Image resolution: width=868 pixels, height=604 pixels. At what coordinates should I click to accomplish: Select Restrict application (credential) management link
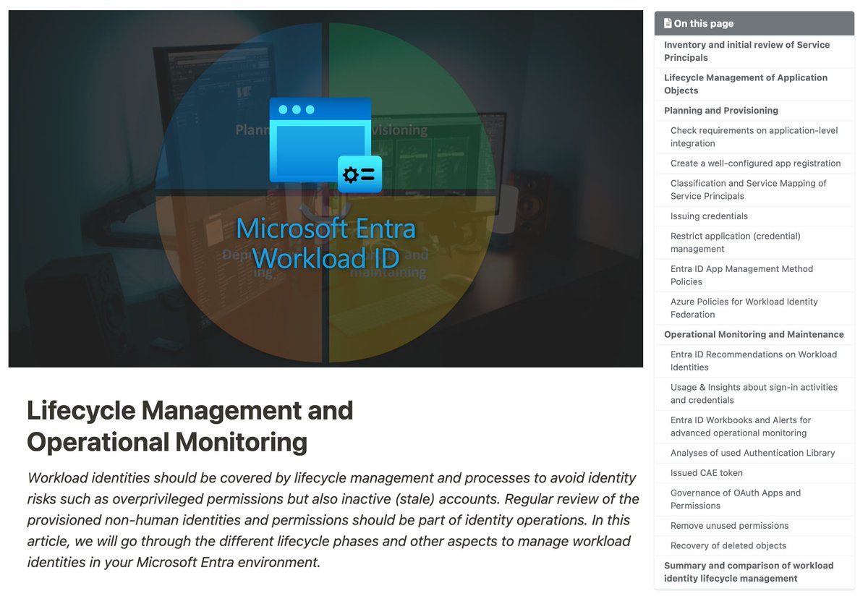pos(754,242)
